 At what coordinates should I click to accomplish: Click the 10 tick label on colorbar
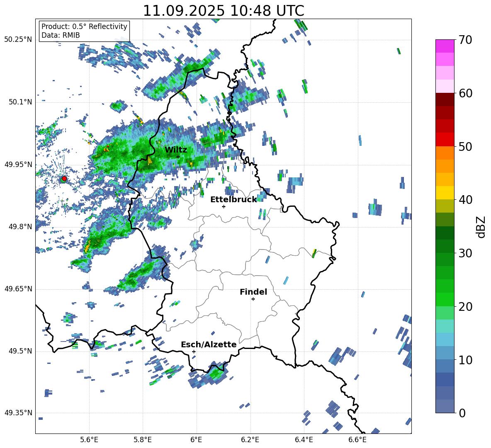465,360
